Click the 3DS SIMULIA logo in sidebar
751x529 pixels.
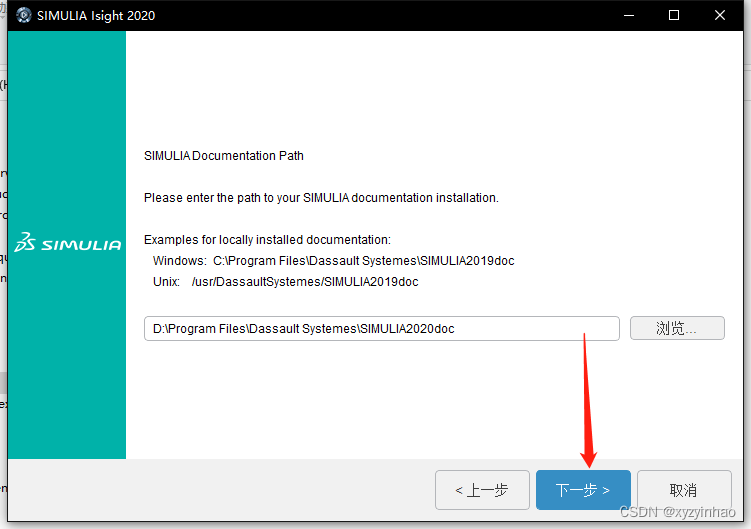(68, 244)
